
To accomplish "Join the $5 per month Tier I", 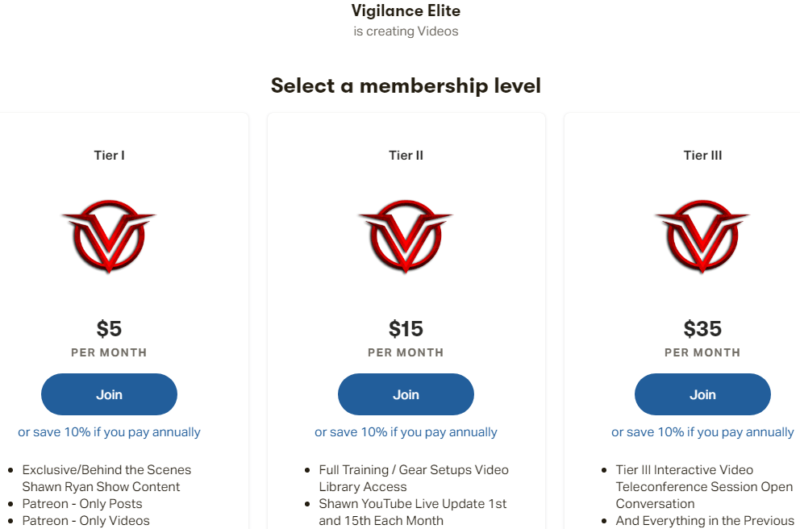I will (x=109, y=394).
